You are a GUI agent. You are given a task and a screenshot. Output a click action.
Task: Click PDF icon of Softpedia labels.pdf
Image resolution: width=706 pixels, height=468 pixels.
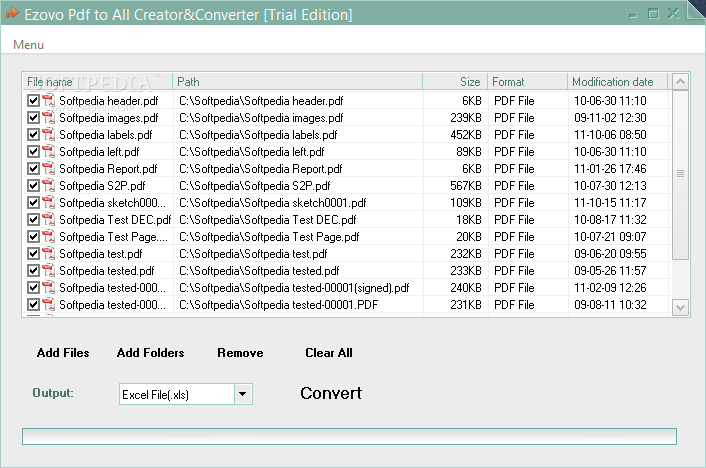pyautogui.click(x=48, y=135)
